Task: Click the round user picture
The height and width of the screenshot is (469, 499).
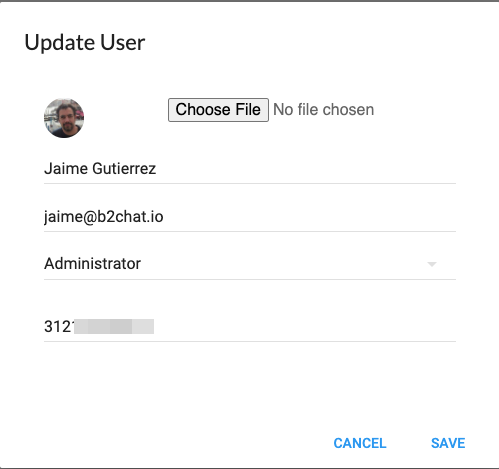Action: coord(64,118)
